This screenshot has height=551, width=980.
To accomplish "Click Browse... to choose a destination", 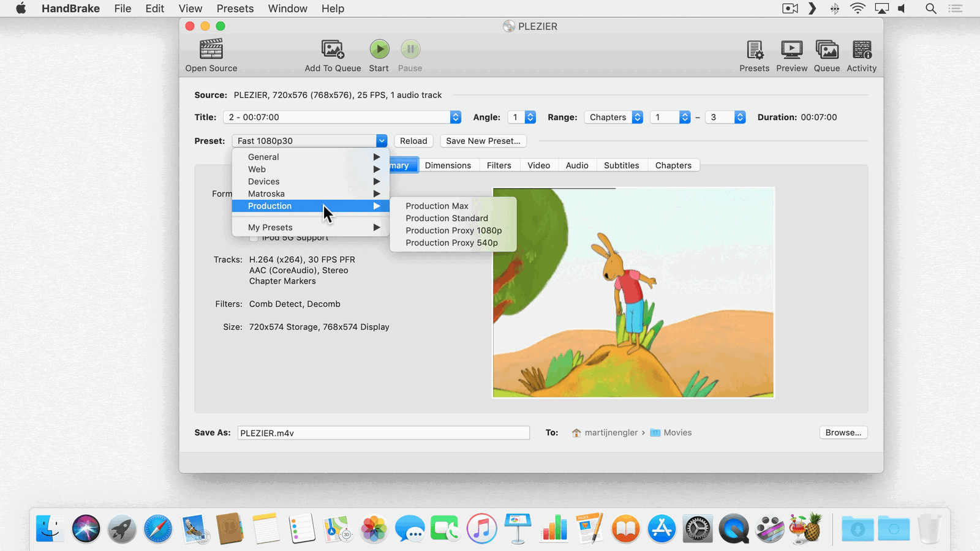I will coord(843,433).
